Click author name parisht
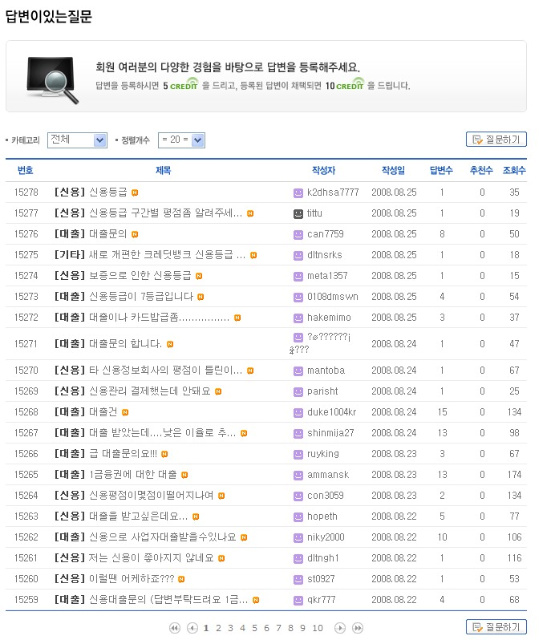 (323, 391)
